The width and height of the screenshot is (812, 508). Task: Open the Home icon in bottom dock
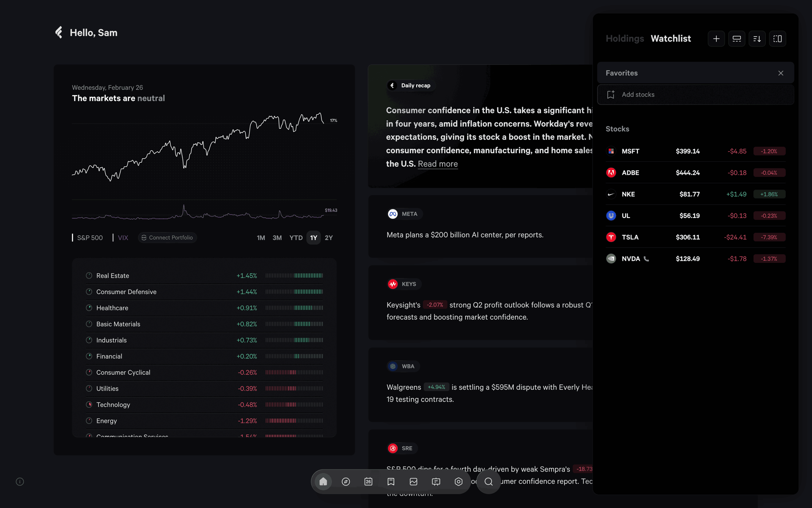[323, 481]
